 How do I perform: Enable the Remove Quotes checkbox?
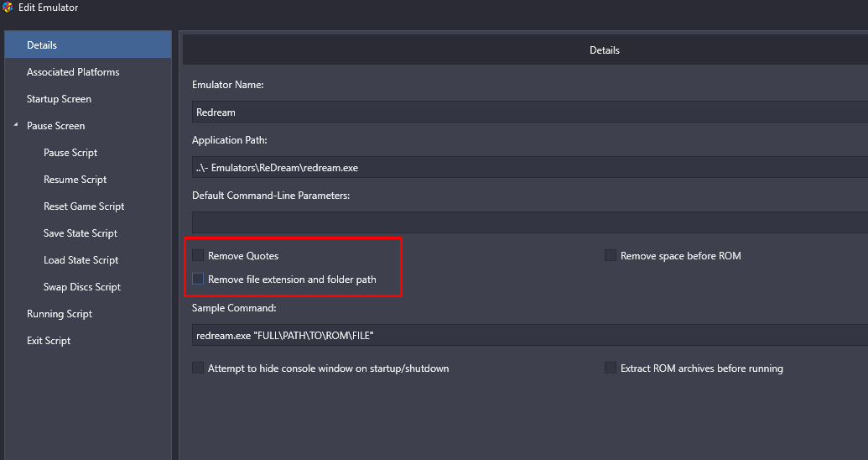[198, 255]
